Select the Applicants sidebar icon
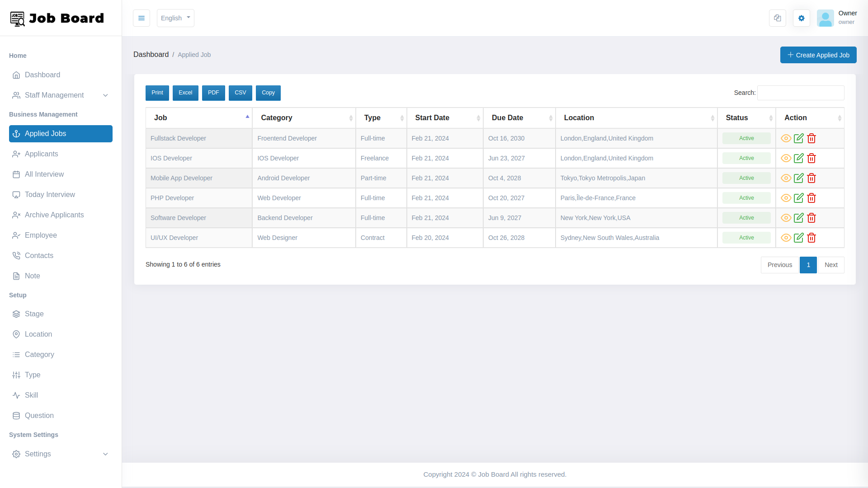The width and height of the screenshot is (868, 488). [x=16, y=154]
